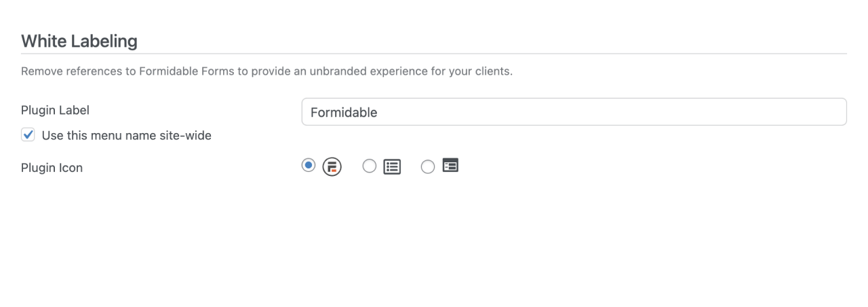Uncheck the Use this menu name site-wide checkbox
The image size is (868, 307).
pos(28,135)
